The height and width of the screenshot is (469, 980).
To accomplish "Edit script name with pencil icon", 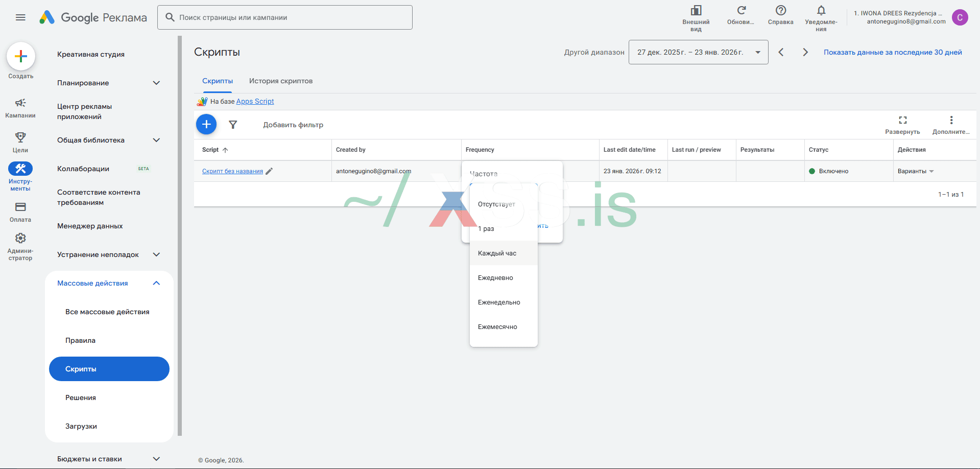I will [270, 171].
